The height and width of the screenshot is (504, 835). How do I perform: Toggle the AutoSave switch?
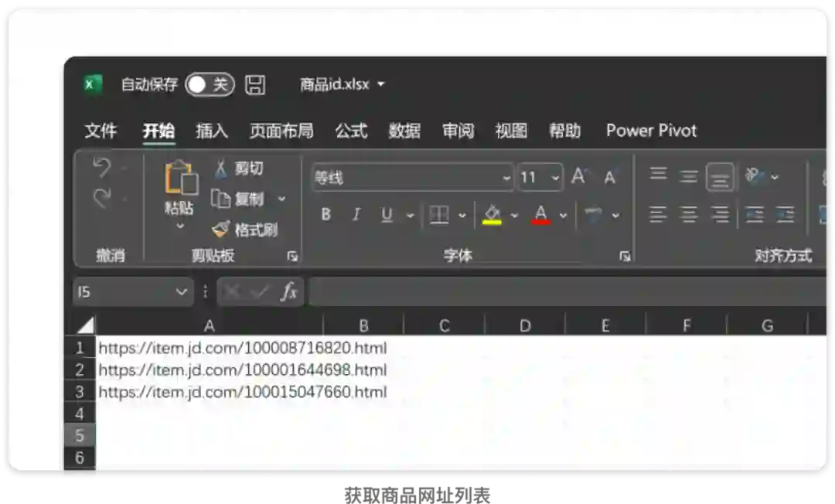[210, 84]
